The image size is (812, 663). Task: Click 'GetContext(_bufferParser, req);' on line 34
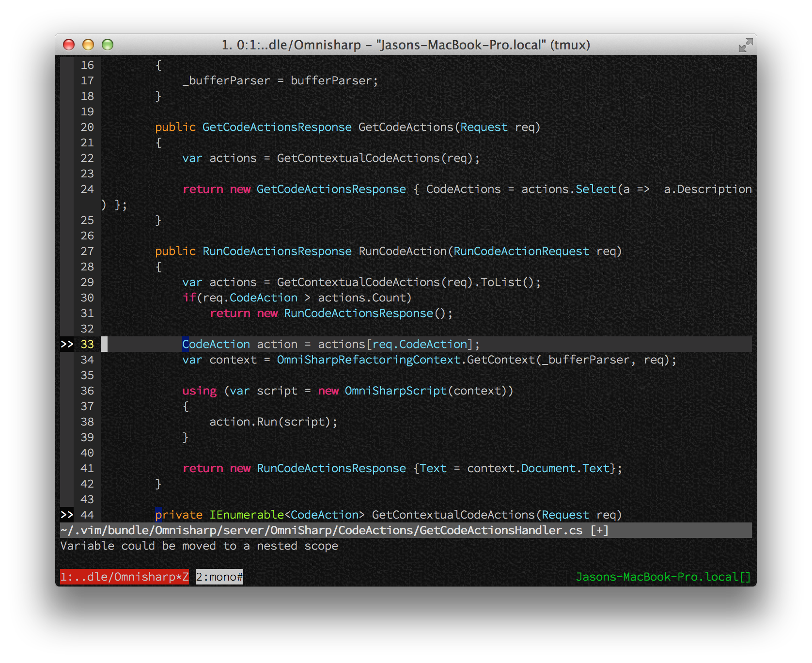(x=572, y=360)
